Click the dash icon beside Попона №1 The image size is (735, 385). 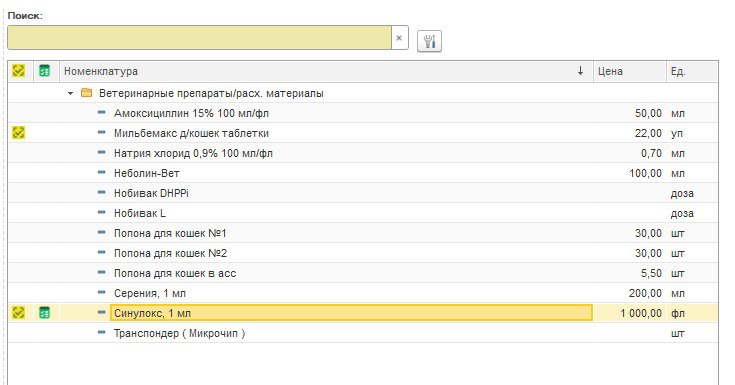(102, 233)
